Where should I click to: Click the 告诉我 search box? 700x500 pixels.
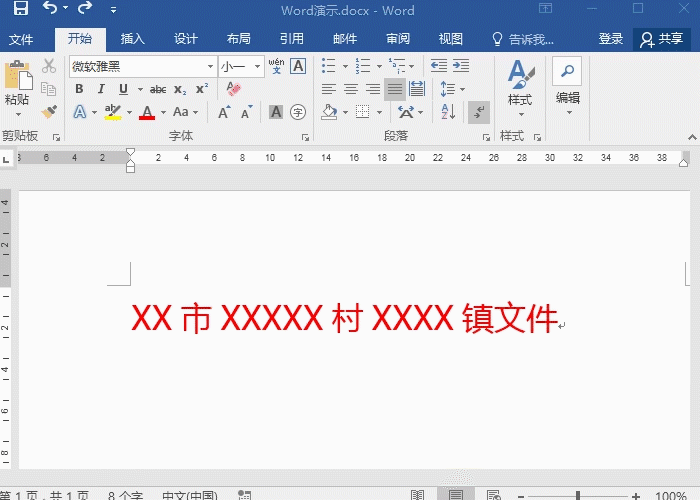coord(523,39)
